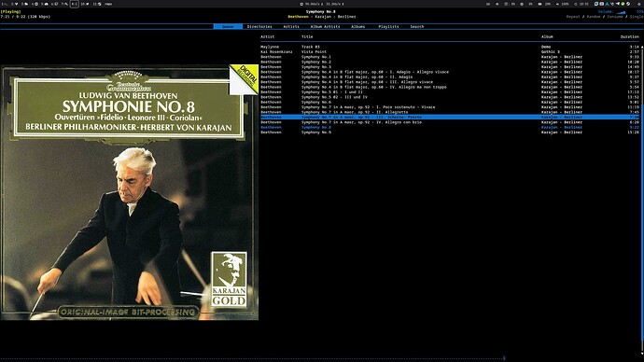Click the 'Beethoven - Karajan - Berliner' now-playing line
The width and height of the screenshot is (644, 362).
pos(322,17)
